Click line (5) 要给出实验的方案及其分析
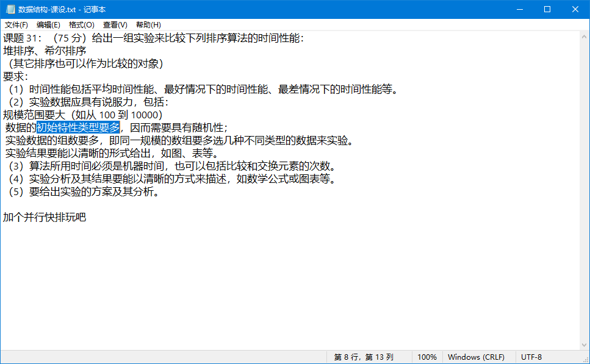The height and width of the screenshot is (364, 590). click(x=84, y=192)
